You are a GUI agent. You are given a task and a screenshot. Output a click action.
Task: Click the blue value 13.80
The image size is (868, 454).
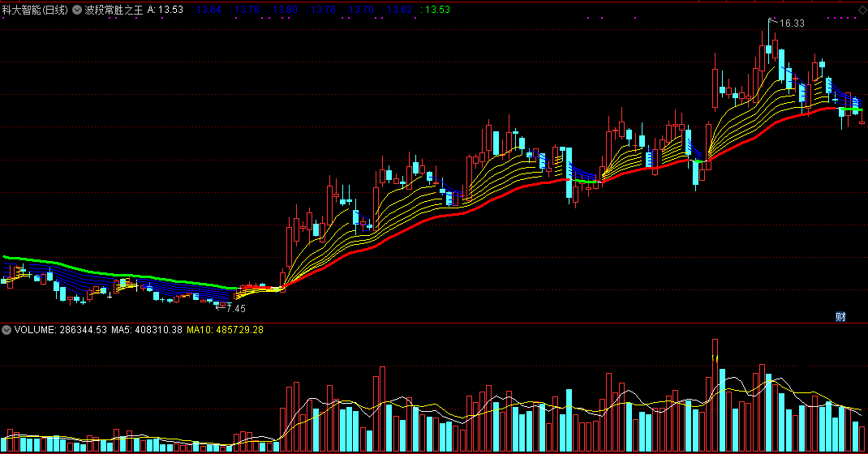point(285,10)
